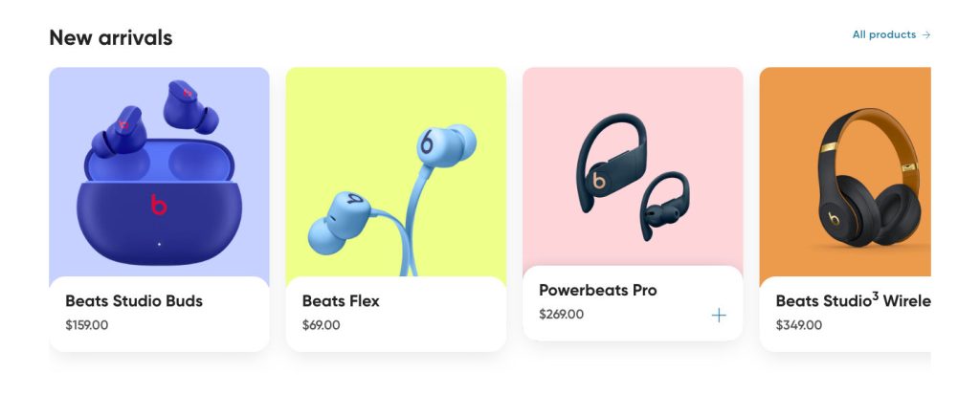The image size is (980, 394).
Task: Click the light blue Beats Flex upper earbud
Action: coord(445,144)
